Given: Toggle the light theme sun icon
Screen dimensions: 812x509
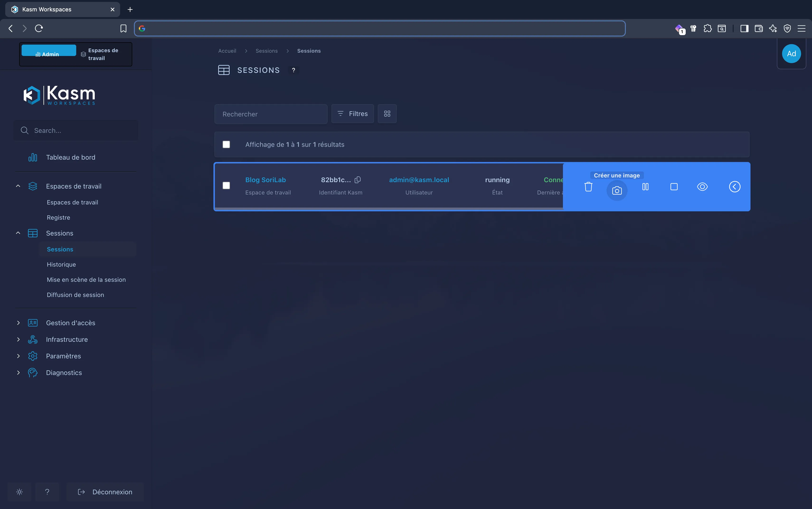Looking at the screenshot, I should point(19,492).
